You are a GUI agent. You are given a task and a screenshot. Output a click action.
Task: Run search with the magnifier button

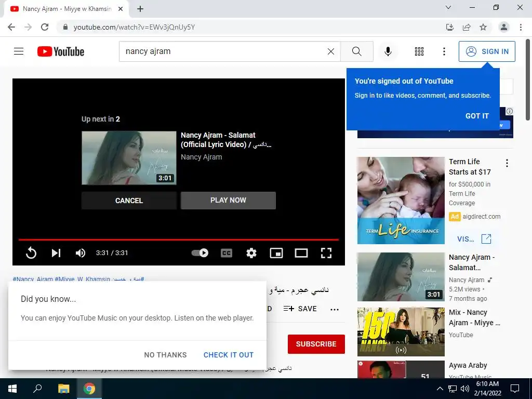pos(356,51)
